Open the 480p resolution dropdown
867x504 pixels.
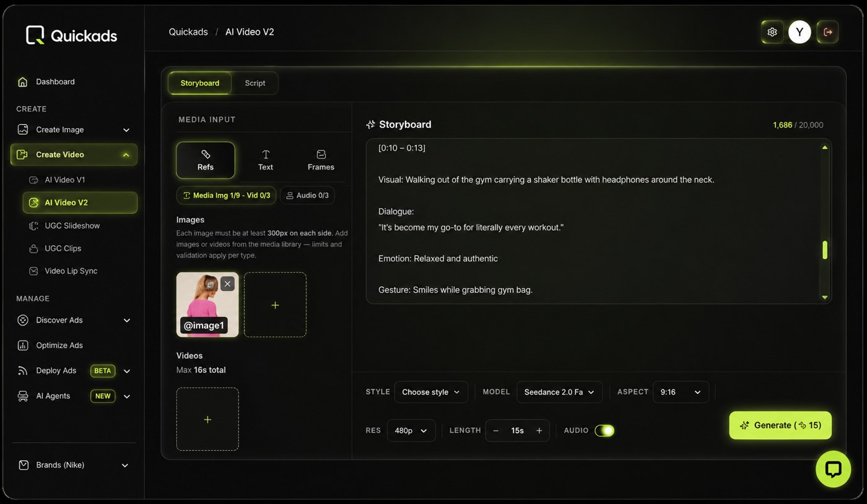411,430
